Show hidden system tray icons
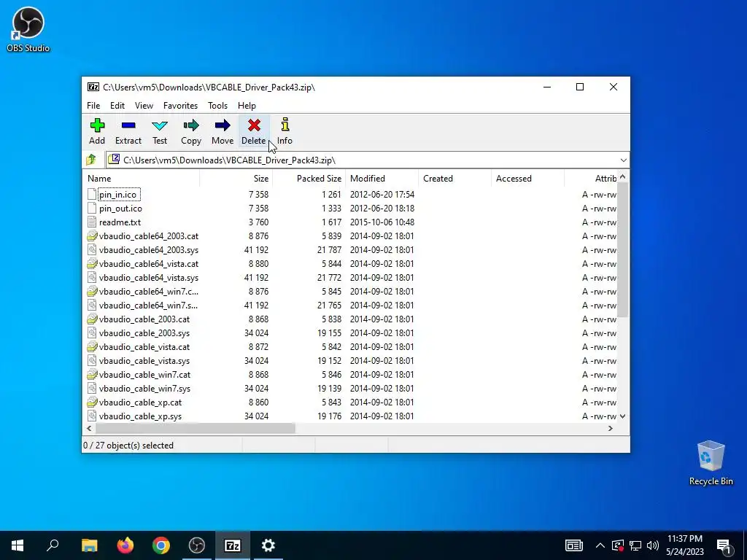This screenshot has width=747, height=560. 600,545
